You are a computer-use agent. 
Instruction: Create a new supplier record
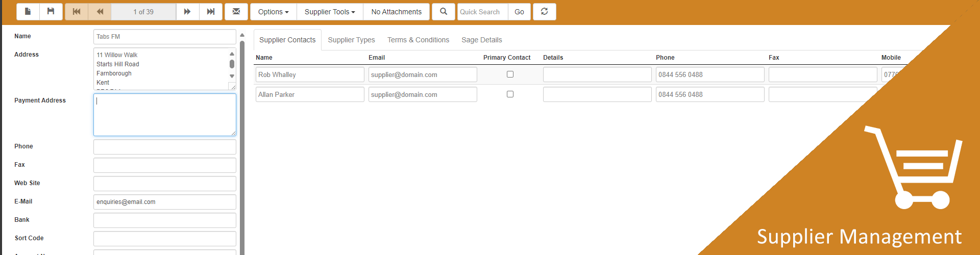(28, 12)
